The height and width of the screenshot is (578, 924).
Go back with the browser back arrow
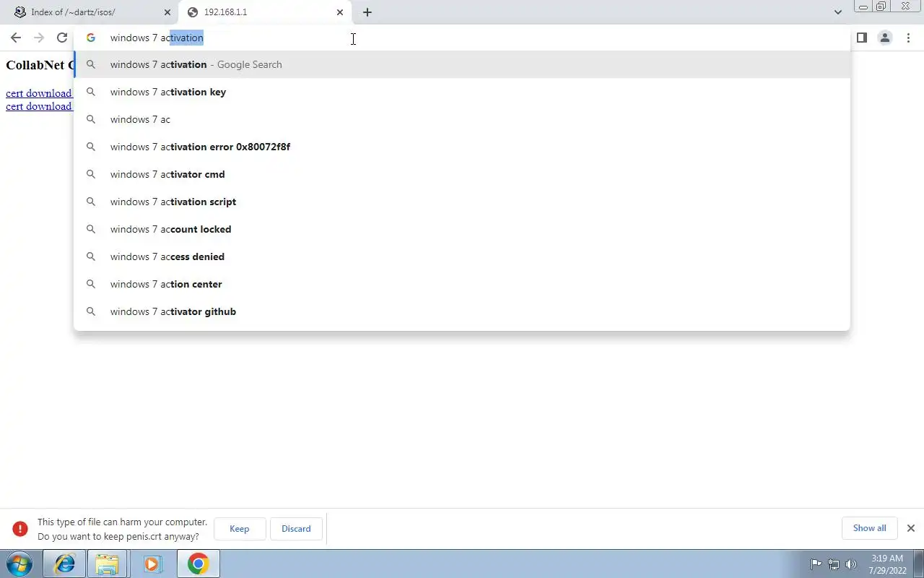click(16, 38)
